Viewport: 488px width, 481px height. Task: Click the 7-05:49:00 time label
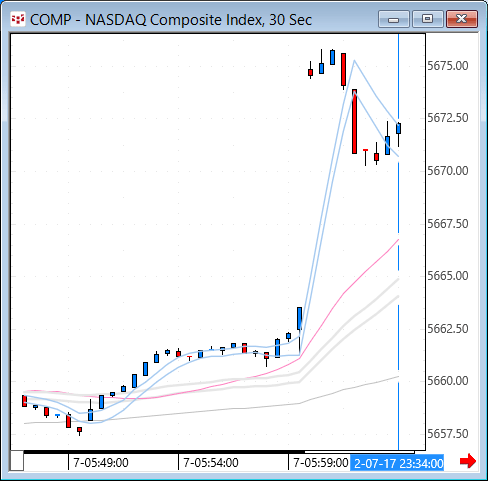tap(101, 463)
